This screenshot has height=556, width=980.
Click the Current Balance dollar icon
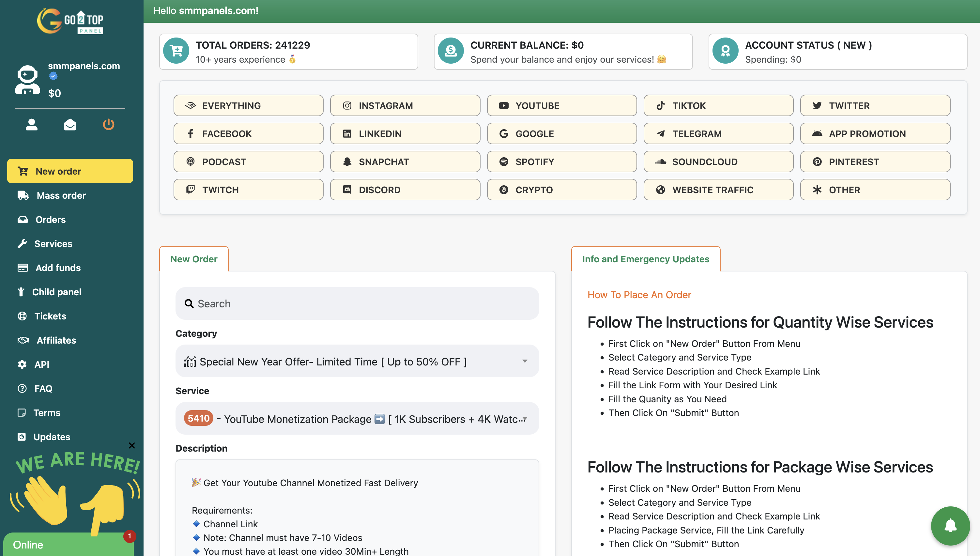(451, 51)
